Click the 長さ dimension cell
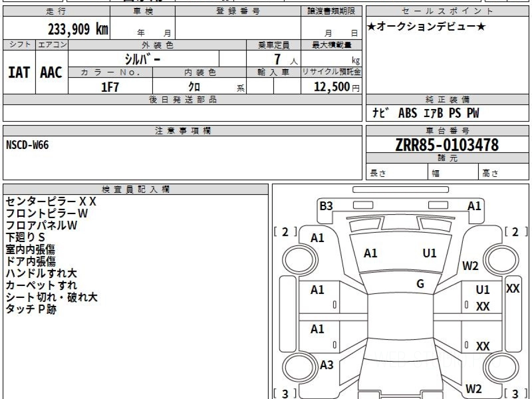 coord(397,172)
